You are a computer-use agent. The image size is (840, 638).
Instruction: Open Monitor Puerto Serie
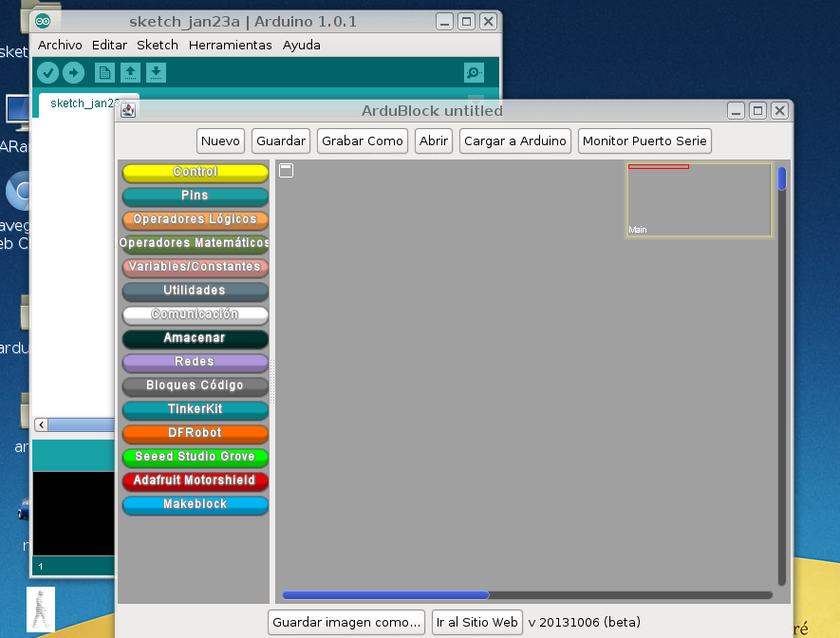pos(644,141)
